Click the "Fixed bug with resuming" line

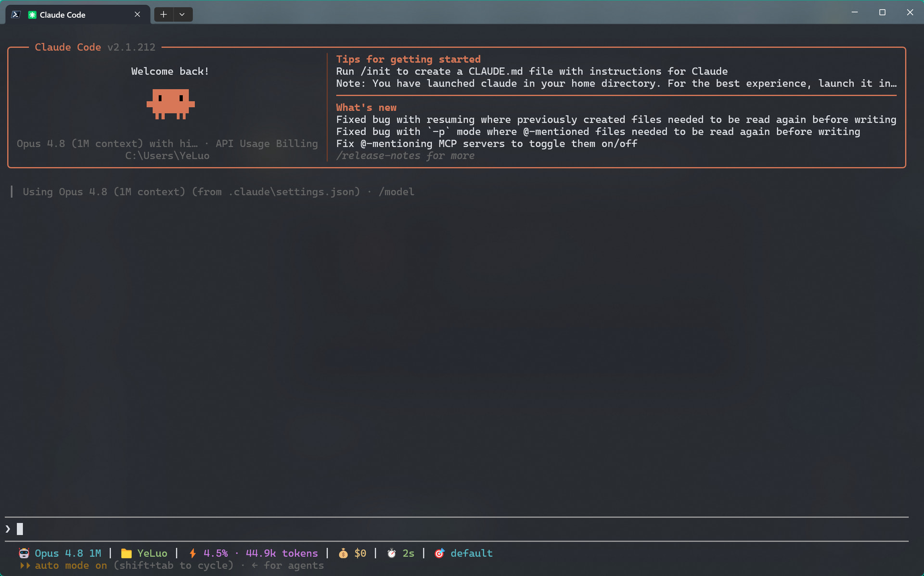point(616,119)
